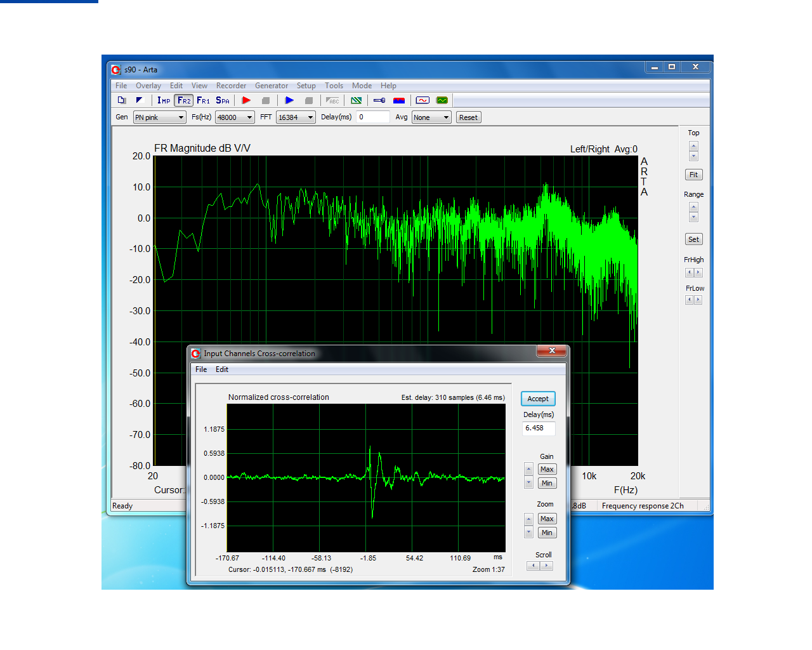The image size is (812, 650).
Task: Click the ABC text annotation toolbar icon
Action: pyautogui.click(x=332, y=100)
